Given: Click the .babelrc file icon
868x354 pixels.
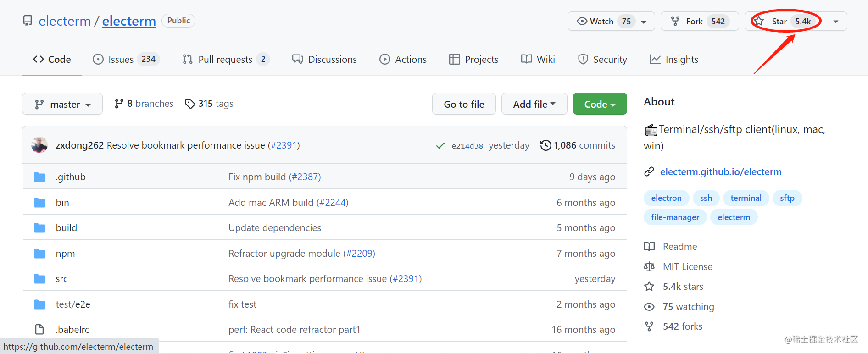Looking at the screenshot, I should [x=39, y=330].
